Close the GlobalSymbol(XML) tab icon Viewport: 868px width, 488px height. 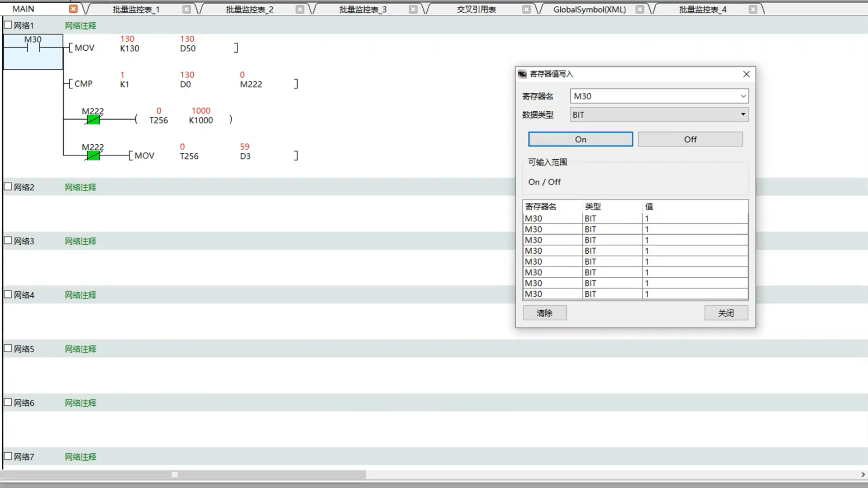click(x=639, y=9)
